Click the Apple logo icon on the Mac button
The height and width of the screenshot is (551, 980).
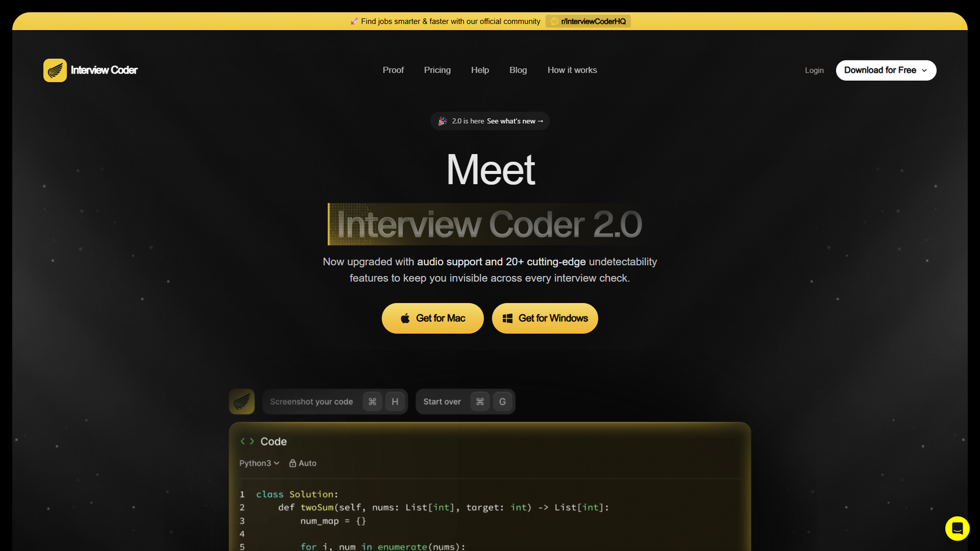coord(405,318)
